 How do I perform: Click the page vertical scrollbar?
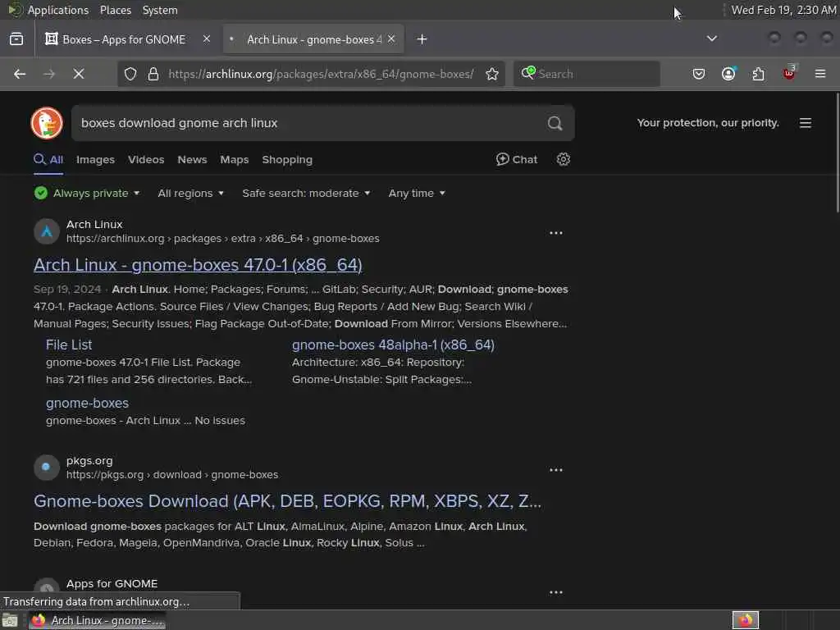point(837,153)
